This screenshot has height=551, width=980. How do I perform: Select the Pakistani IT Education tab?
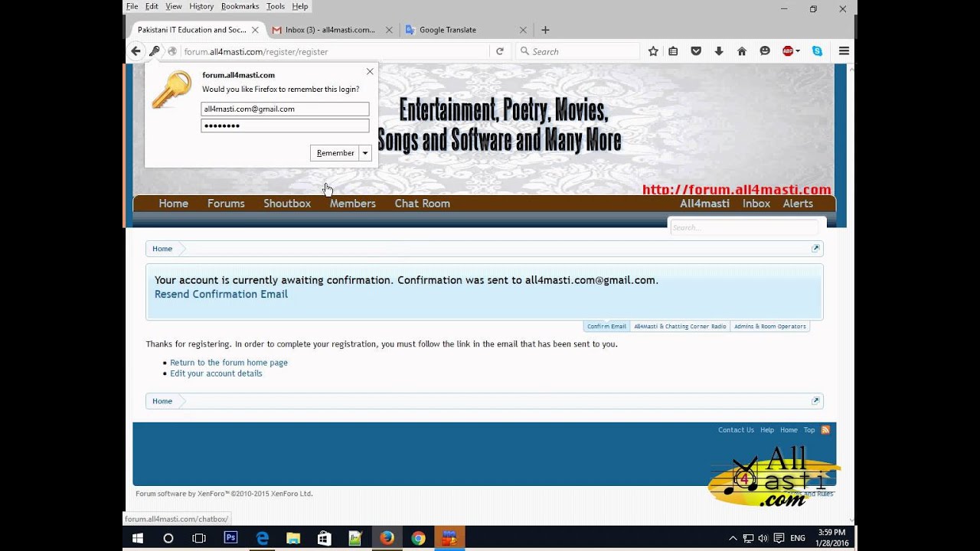(x=198, y=30)
